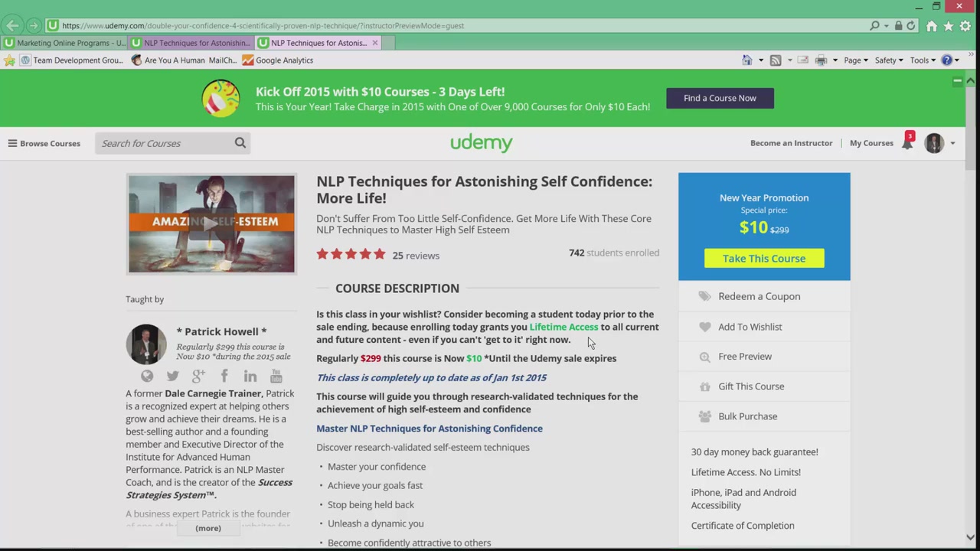Screen dimensions: 980x551
Task: Click the instructor's Facebook icon
Action: pyautogui.click(x=224, y=376)
